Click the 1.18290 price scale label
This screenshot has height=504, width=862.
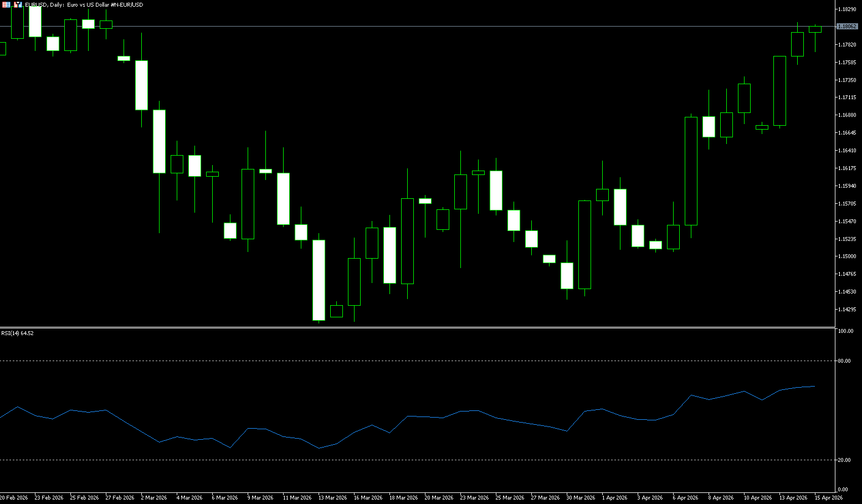click(847, 9)
